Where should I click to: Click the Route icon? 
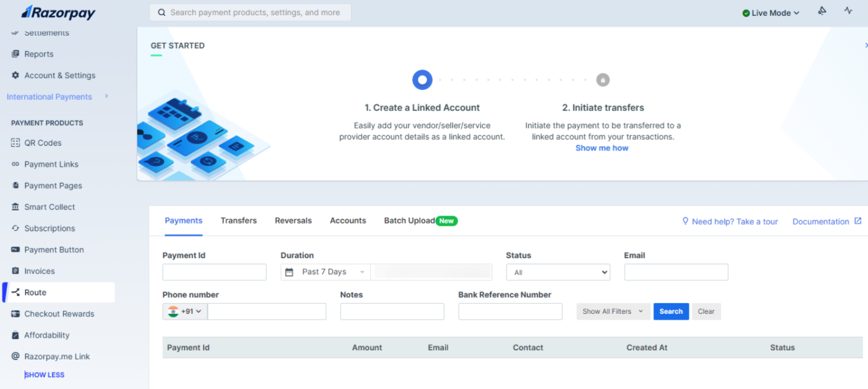(15, 292)
